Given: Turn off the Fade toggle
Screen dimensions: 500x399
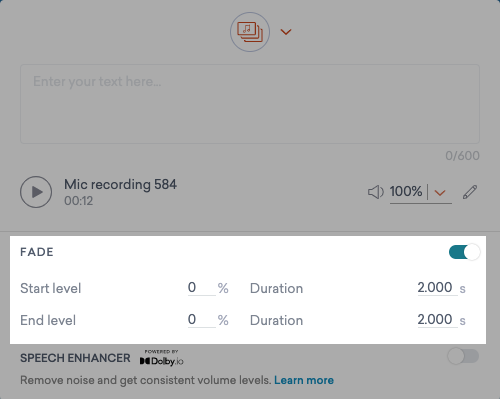Looking at the screenshot, I should [x=464, y=252].
